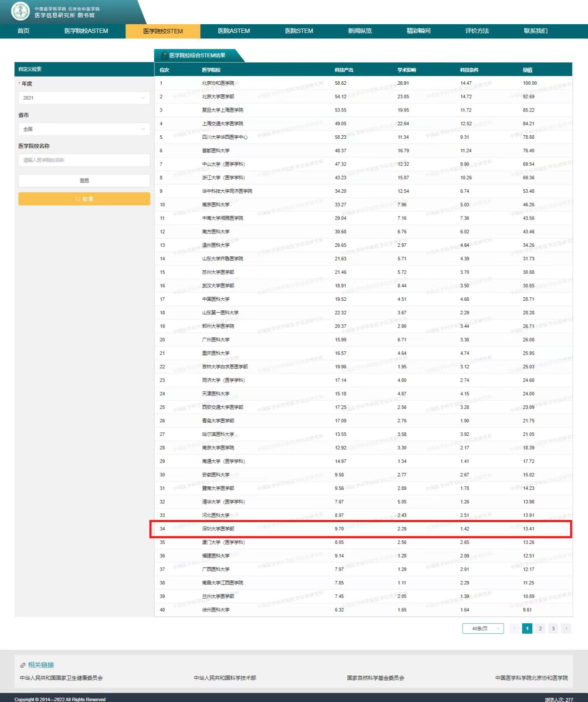This screenshot has width=588, height=702.
Task: Focus the 医学院校名称 search input
Action: 84,160
